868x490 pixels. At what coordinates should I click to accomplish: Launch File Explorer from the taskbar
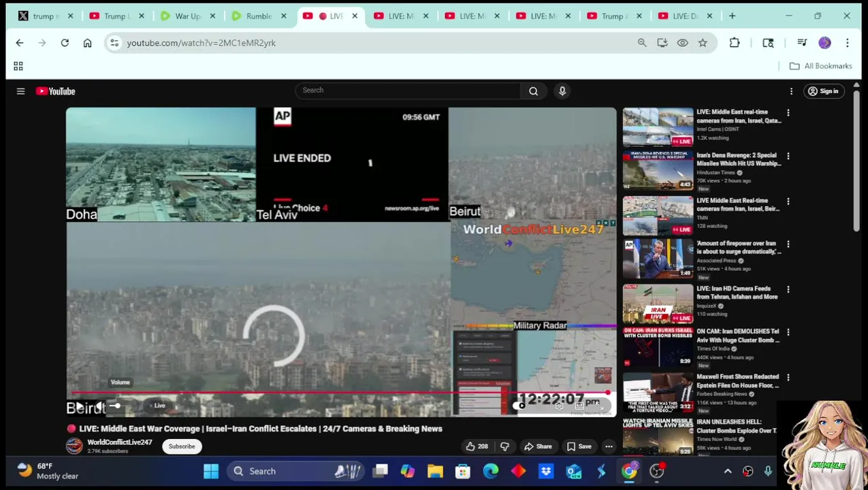tap(435, 471)
